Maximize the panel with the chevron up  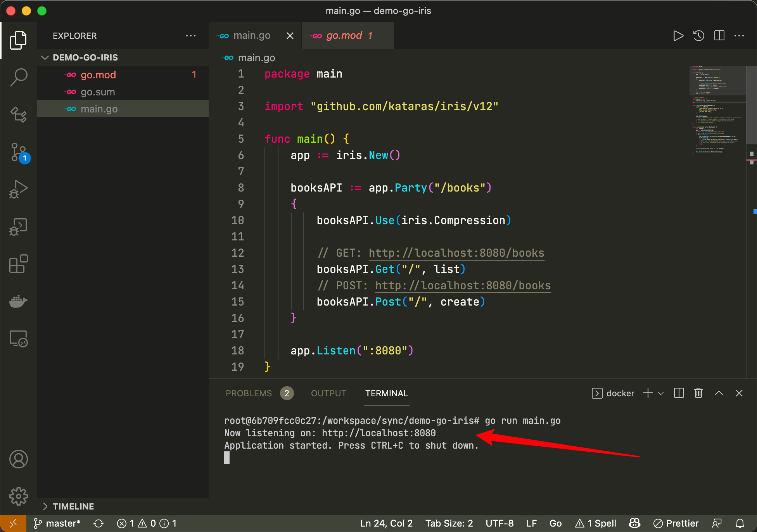[719, 393]
